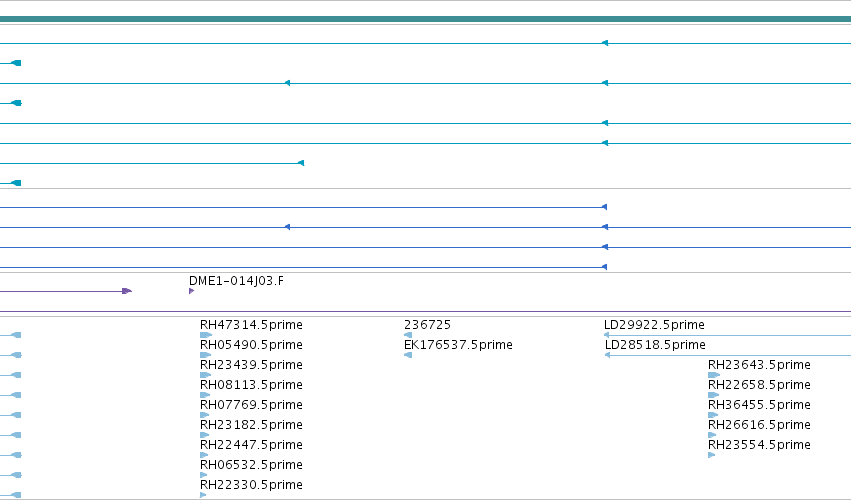Click the LD28518.5prime label
Screen dimensions: 851x500
coord(655,345)
